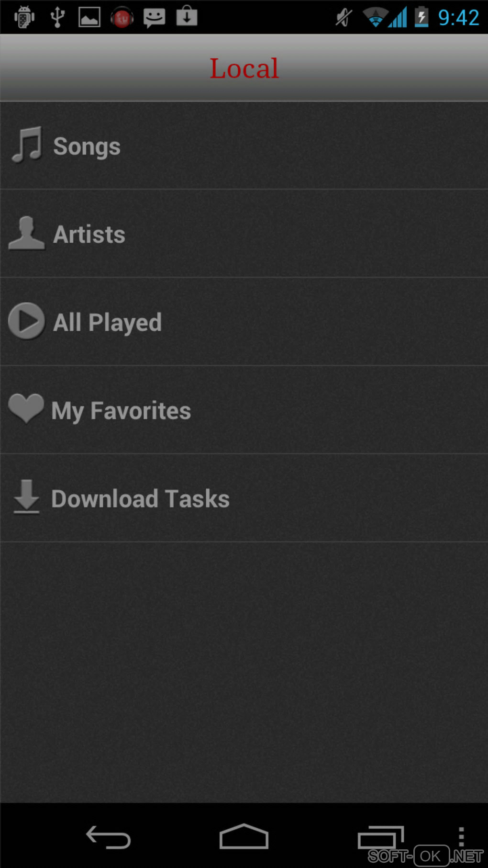Viewport: 488px width, 868px height.
Task: Tap the 9:42 status bar clock
Action: [x=458, y=18]
